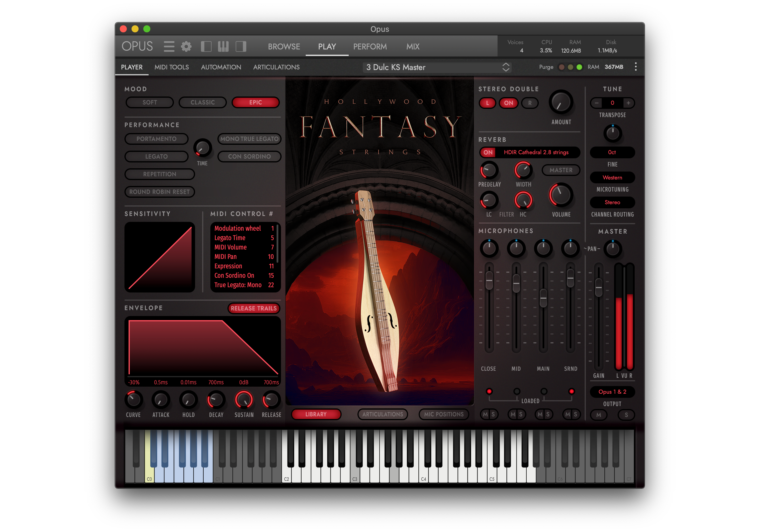760x532 pixels.
Task: Decrease transpose with minus button
Action: [x=596, y=103]
